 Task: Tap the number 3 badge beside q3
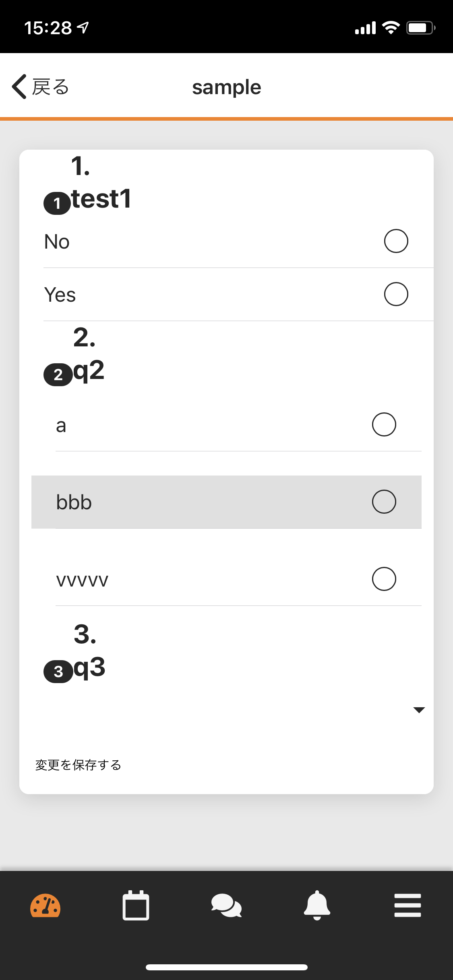tap(58, 671)
